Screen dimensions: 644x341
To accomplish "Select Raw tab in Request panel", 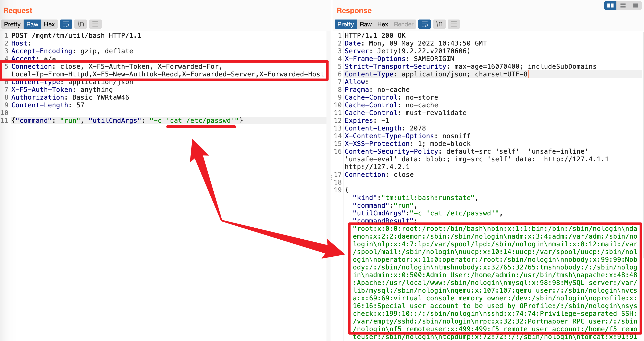I will click(x=32, y=24).
